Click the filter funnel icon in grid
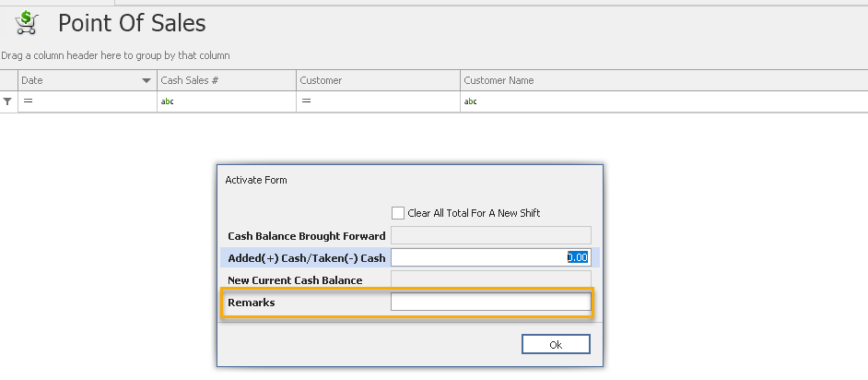The width and height of the screenshot is (868, 380). (7, 101)
